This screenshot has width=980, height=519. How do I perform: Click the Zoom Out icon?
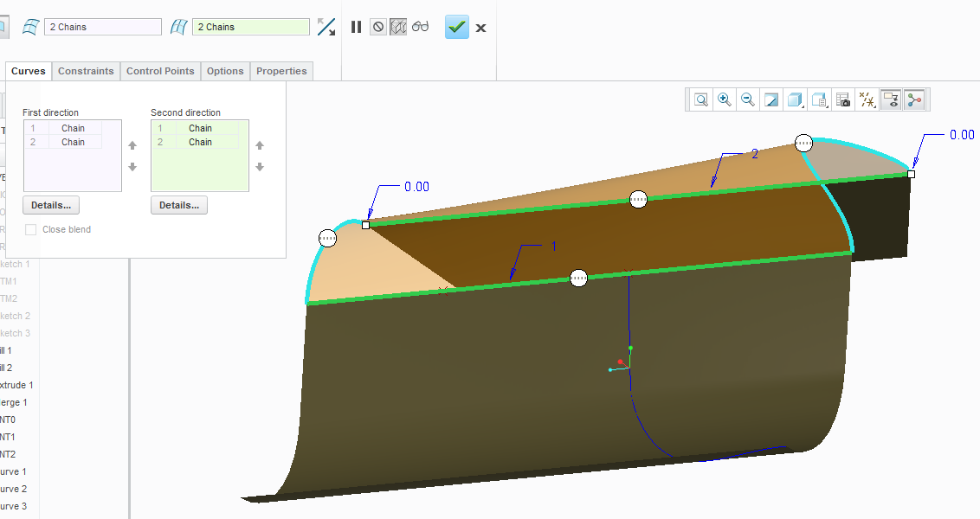pos(747,100)
